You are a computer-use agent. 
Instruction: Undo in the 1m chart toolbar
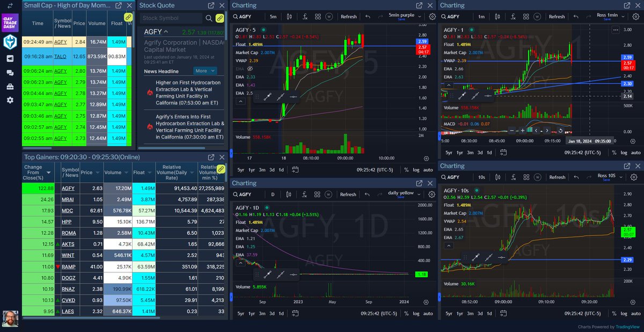point(577,17)
